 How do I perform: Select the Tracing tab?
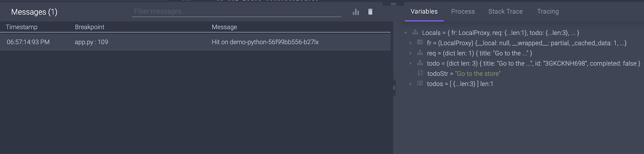pyautogui.click(x=548, y=12)
